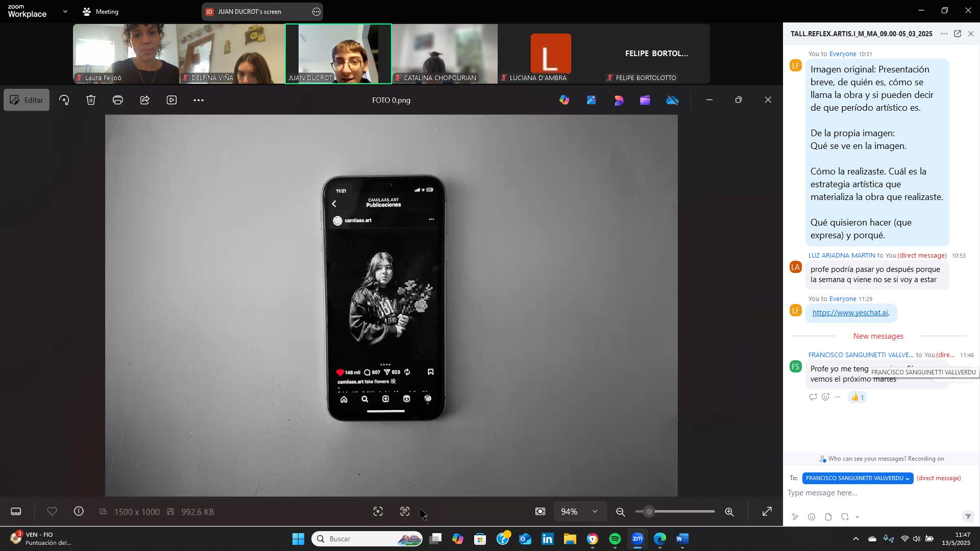Click the print icon in Photos toolbar
980x551 pixels.
[x=118, y=101]
